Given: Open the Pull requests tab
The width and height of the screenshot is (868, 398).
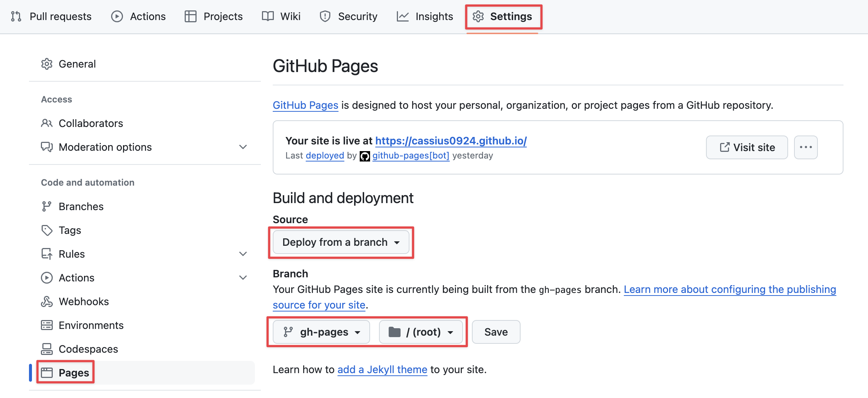Looking at the screenshot, I should point(51,16).
